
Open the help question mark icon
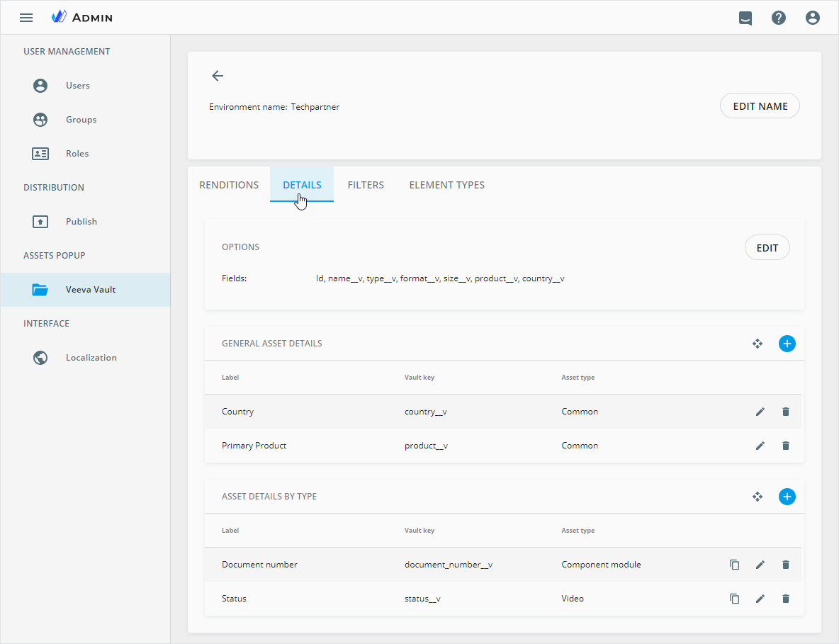[x=779, y=18]
